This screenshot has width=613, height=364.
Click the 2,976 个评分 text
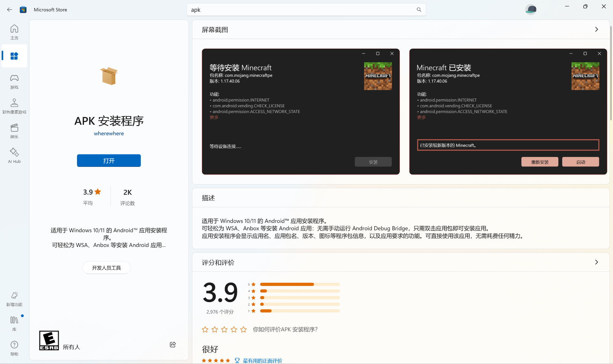pos(220,312)
